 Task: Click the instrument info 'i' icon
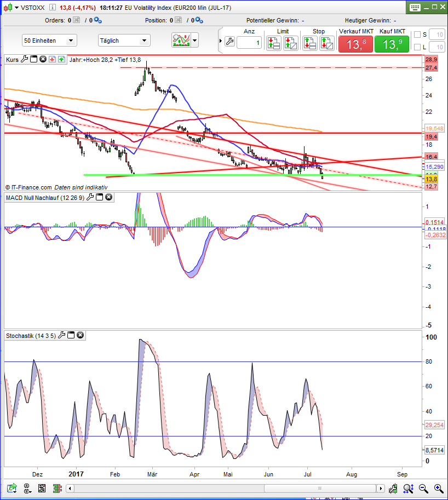(53, 7)
